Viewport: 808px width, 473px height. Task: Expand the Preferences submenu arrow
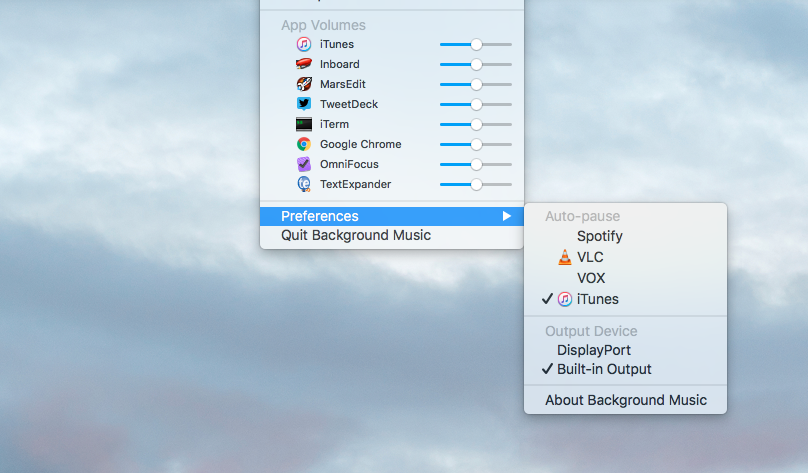pos(507,216)
